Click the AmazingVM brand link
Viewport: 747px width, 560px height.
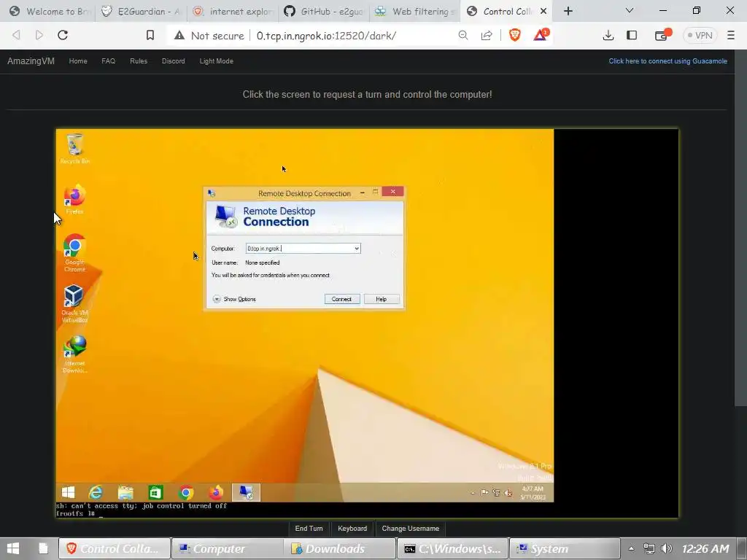click(x=31, y=61)
